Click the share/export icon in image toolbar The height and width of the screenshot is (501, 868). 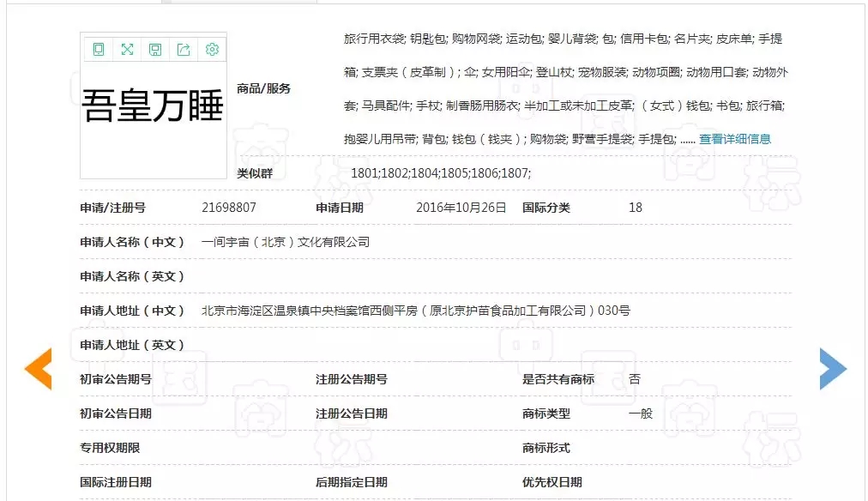point(184,50)
